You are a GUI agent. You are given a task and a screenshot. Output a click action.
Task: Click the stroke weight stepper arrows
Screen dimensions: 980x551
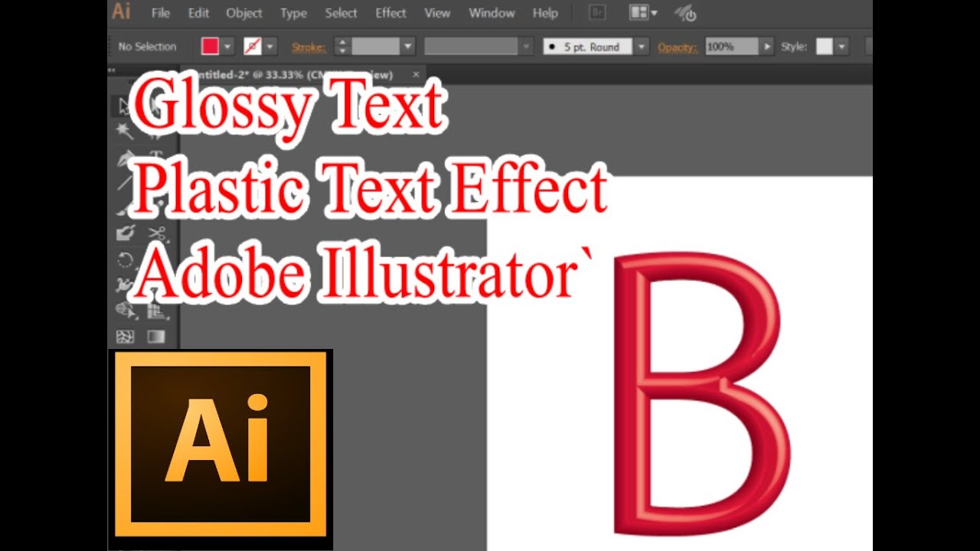342,47
